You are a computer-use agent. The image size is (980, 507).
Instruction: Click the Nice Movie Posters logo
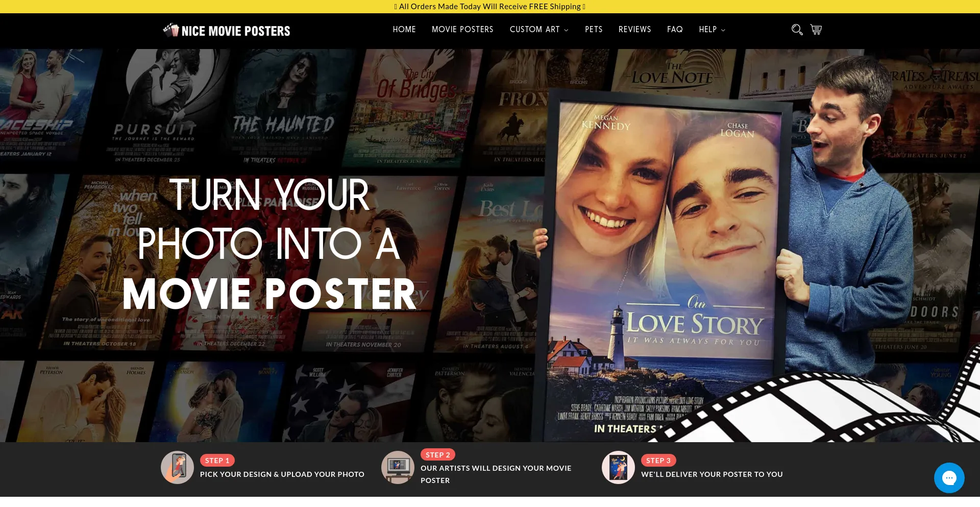tap(227, 31)
